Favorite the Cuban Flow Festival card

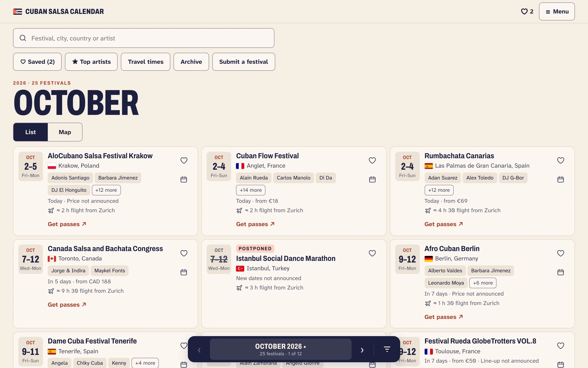(x=372, y=160)
